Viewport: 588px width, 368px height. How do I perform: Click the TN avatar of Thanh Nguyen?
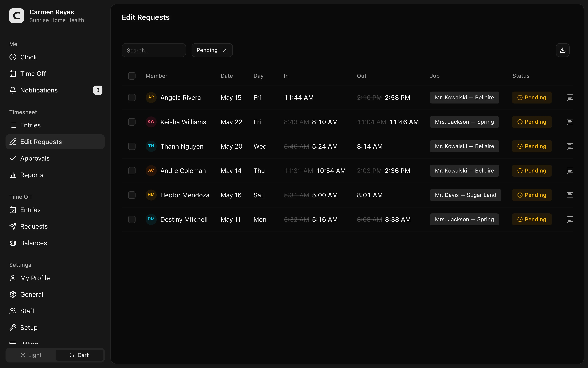(x=151, y=146)
